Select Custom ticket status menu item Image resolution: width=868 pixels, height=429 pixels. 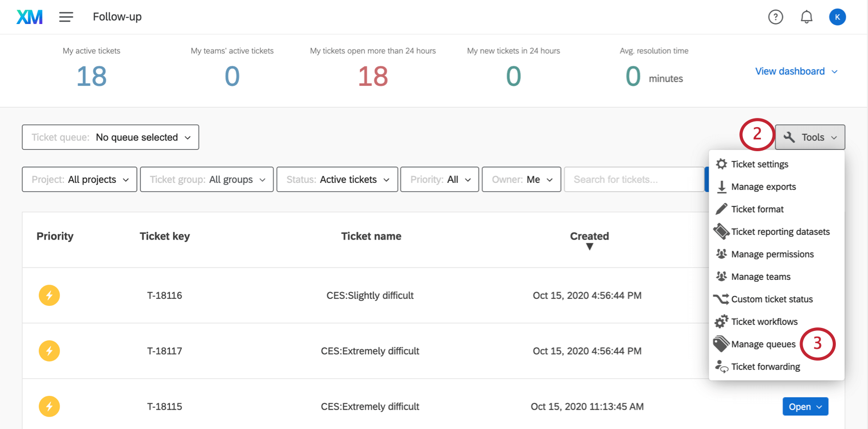[x=776, y=299]
